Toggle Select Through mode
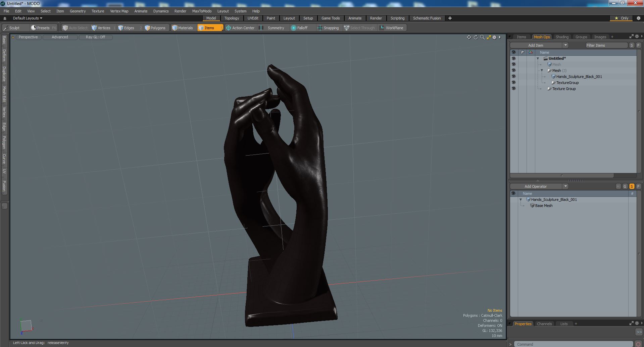 (359, 28)
